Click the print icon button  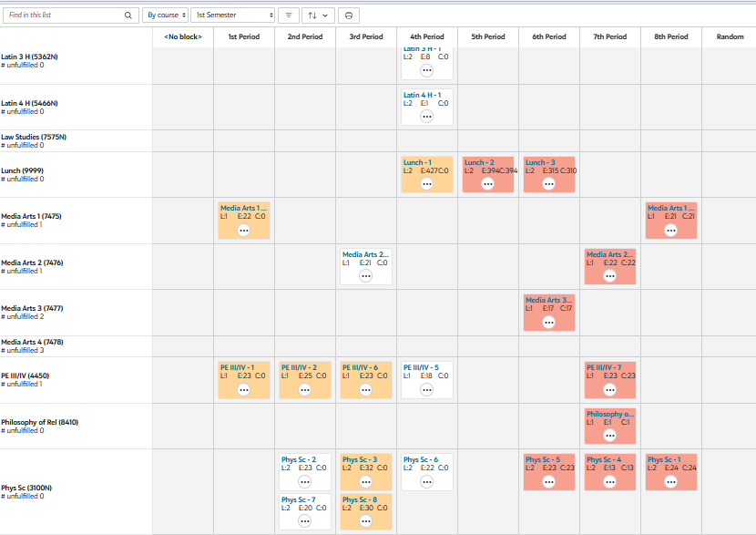click(x=349, y=15)
